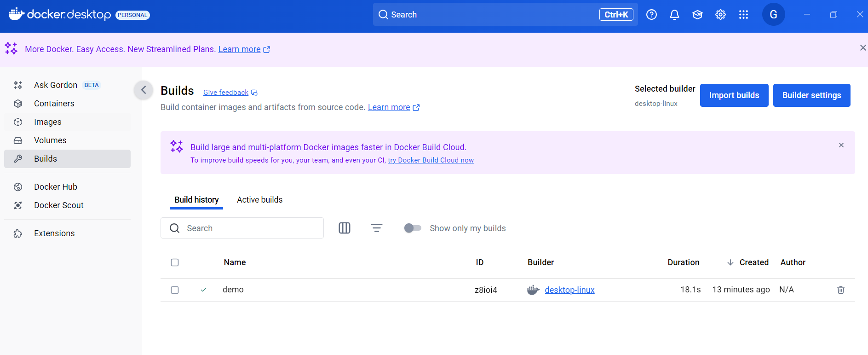
Task: Click the 13 minutes ago cell
Action: pyautogui.click(x=741, y=290)
